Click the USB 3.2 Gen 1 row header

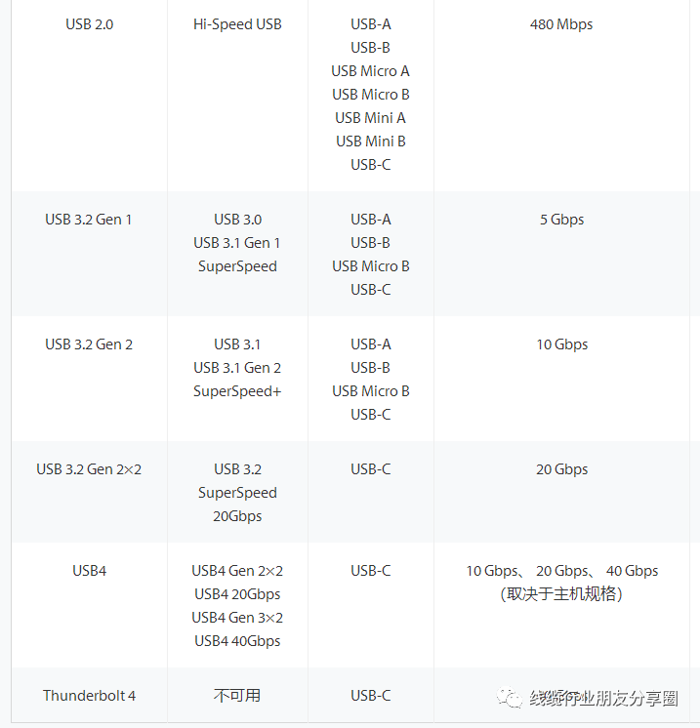[x=89, y=219]
